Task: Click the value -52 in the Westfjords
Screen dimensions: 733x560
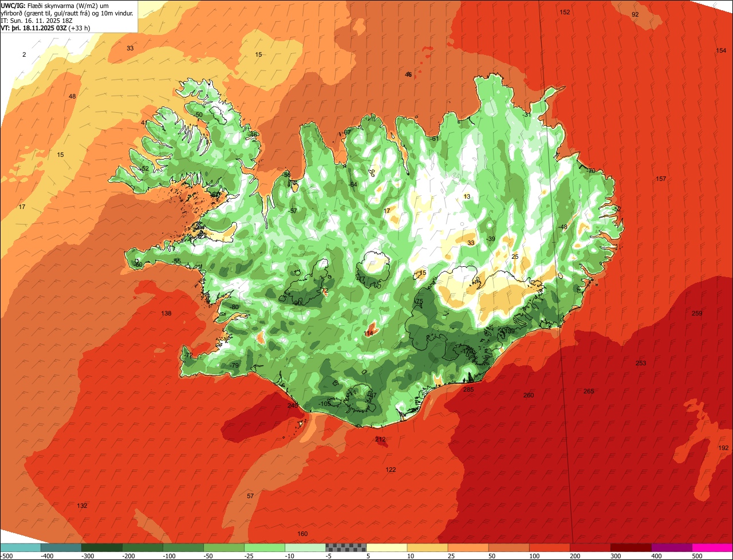Action: coord(144,168)
